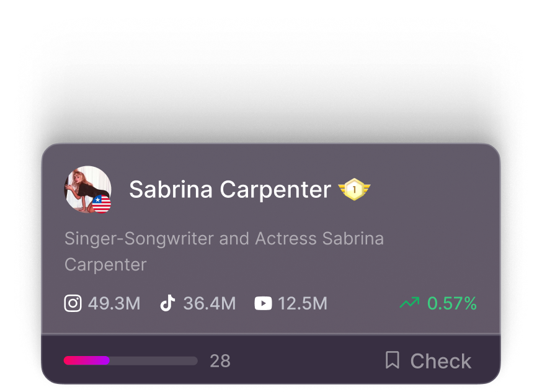Click the flag badge on the avatar

point(101,204)
